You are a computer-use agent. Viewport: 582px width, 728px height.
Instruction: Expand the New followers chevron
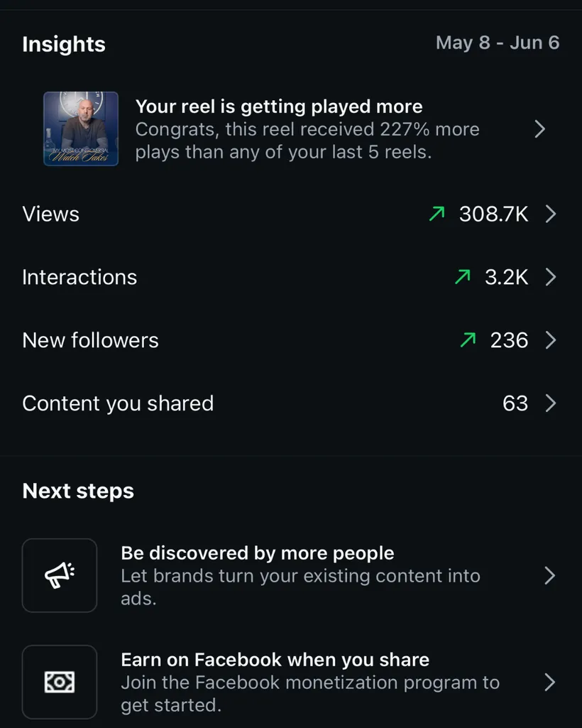(x=551, y=340)
